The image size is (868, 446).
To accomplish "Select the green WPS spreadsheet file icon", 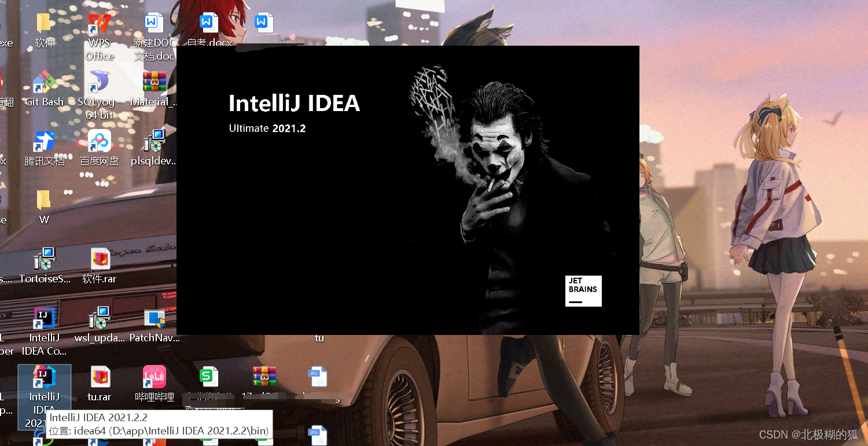I will tap(209, 377).
